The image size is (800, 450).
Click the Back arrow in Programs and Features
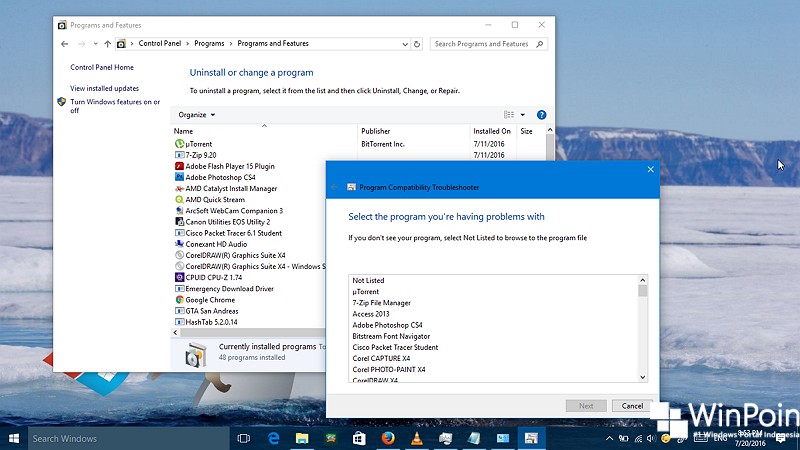tap(65, 44)
